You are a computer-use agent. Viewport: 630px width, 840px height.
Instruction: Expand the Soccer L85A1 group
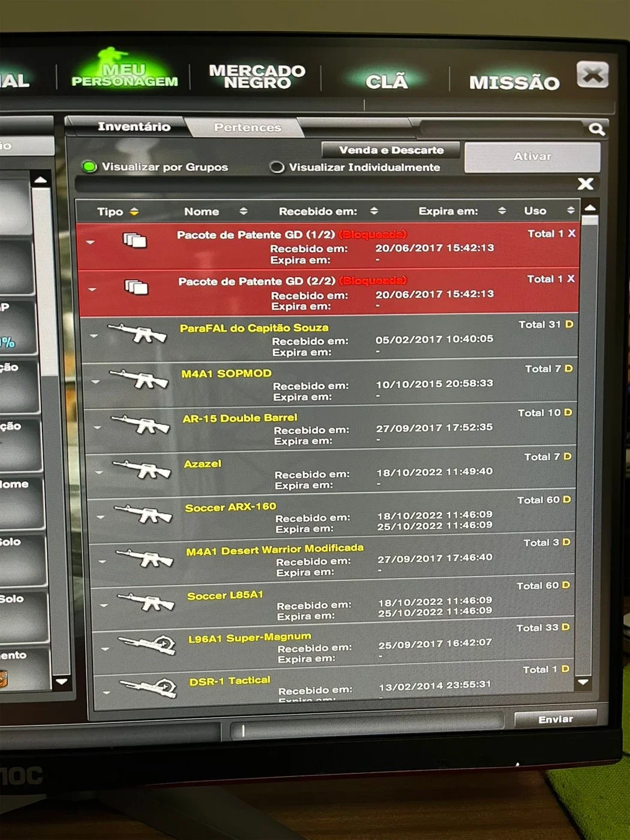click(104, 605)
